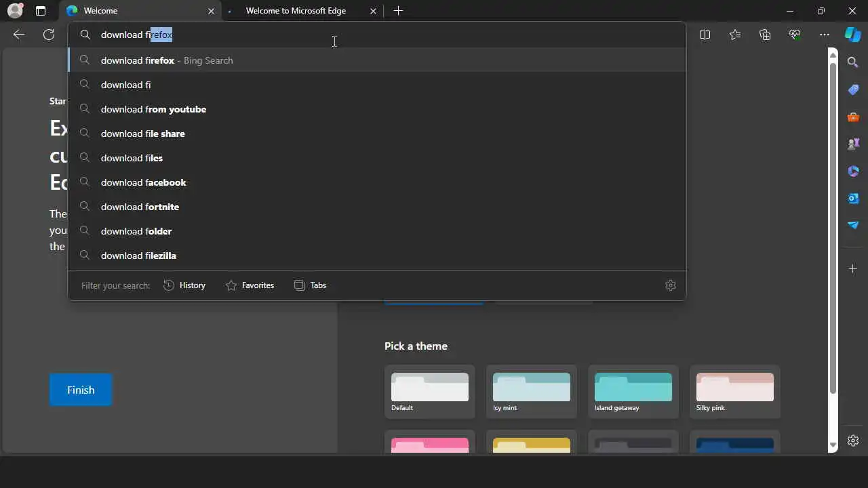Open Copilot icon in toolbar

click(x=853, y=35)
